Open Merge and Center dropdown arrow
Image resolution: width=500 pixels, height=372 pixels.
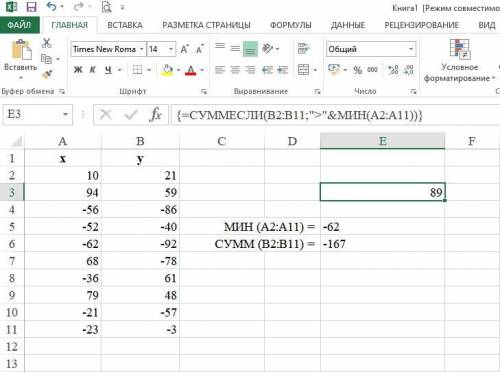coord(315,70)
